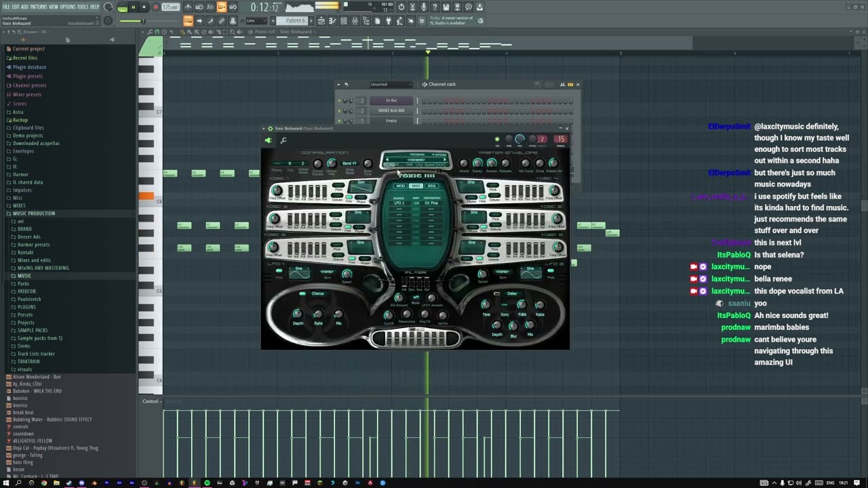The height and width of the screenshot is (488, 868).
Task: Open the LFO 2 Sync none selector
Action: (502, 272)
